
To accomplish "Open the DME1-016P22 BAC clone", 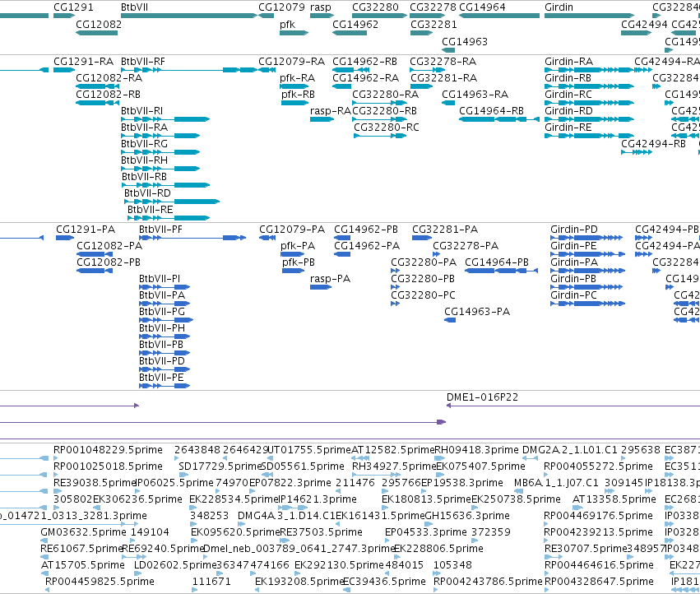I will click(x=573, y=406).
